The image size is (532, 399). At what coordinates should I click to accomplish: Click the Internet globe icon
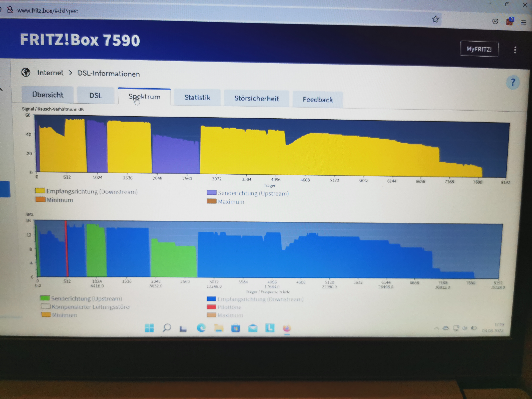click(26, 72)
